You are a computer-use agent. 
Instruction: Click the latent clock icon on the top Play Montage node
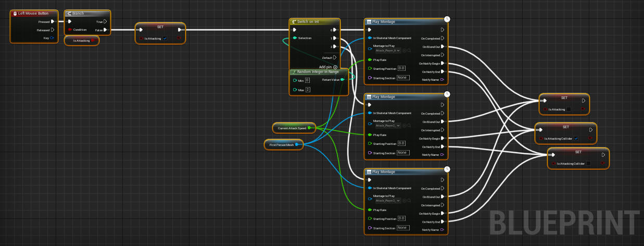tap(447, 19)
